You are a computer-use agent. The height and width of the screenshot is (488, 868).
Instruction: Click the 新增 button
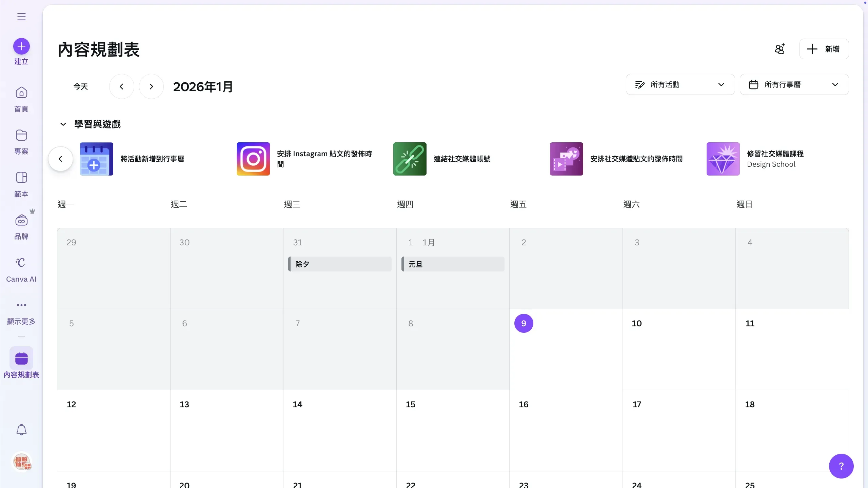tap(824, 49)
